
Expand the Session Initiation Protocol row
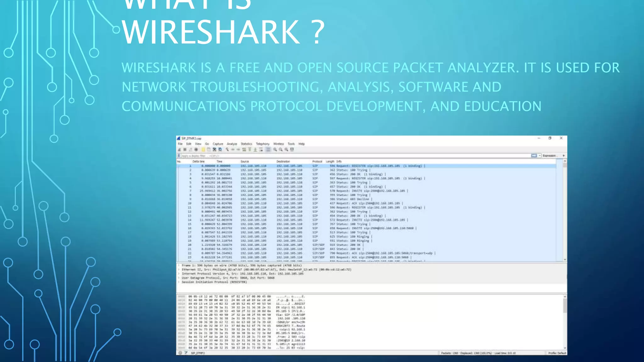pos(179,282)
